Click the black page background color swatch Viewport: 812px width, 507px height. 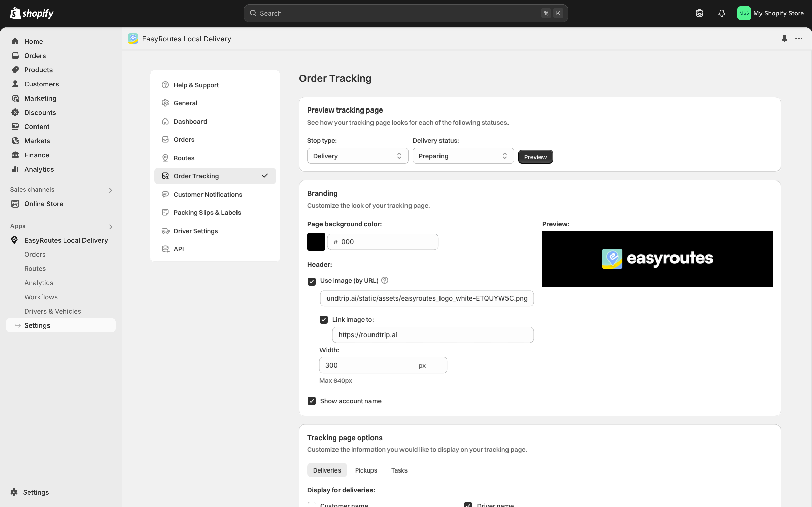coord(316,242)
